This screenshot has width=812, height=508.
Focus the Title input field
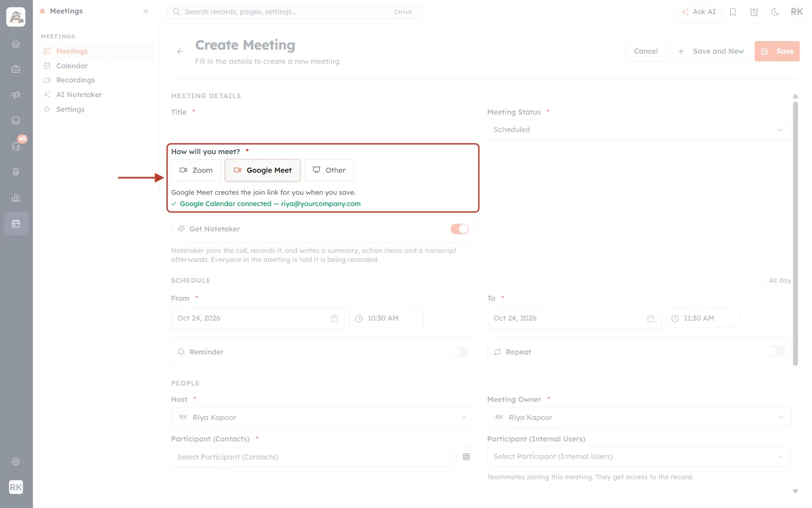click(x=323, y=130)
